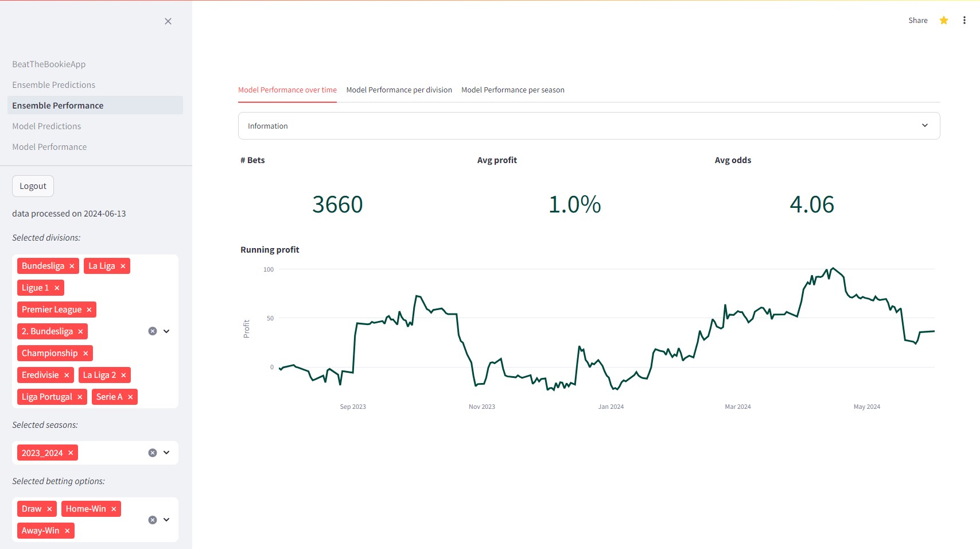The image size is (980, 549).
Task: Switch to Model Performance per season tab
Action: tap(513, 90)
